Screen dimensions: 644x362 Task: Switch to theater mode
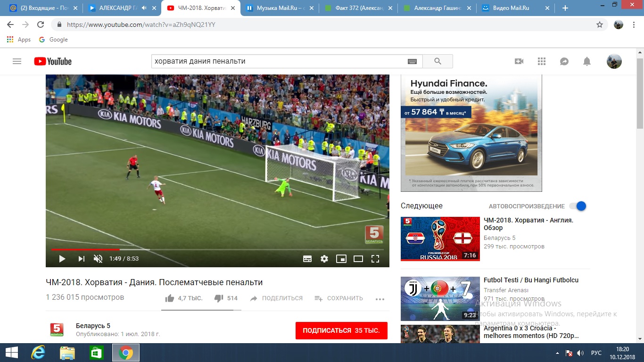pos(358,258)
